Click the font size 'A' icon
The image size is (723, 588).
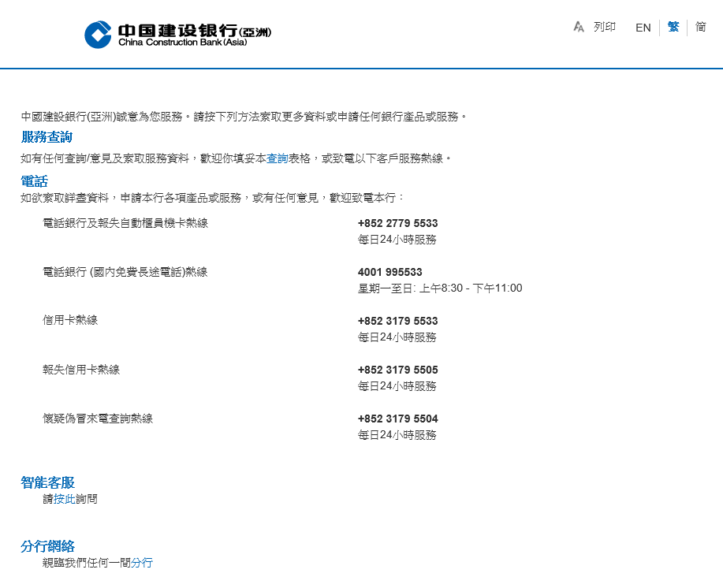tap(579, 27)
